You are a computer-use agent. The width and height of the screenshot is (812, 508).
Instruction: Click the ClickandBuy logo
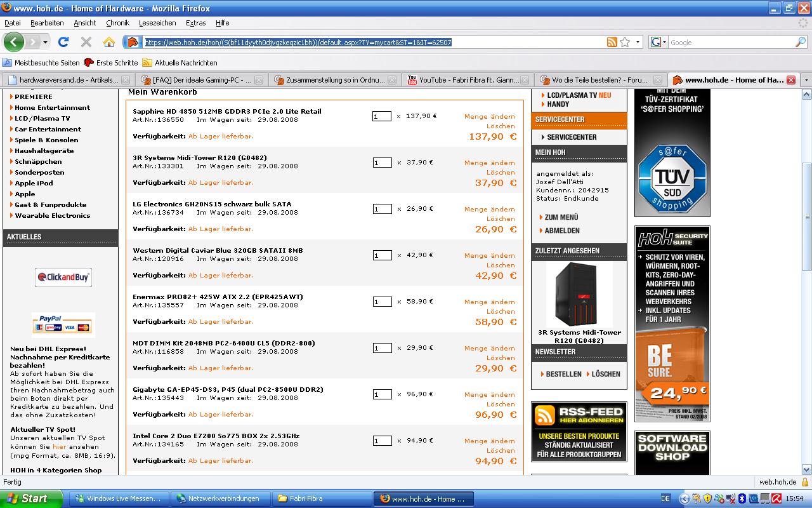tap(63, 277)
